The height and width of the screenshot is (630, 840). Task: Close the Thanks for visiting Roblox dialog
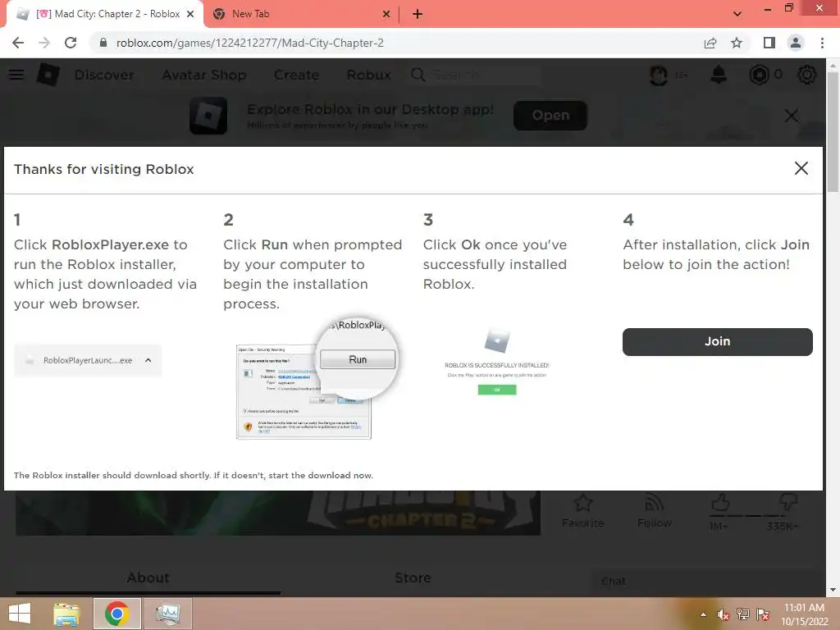pyautogui.click(x=801, y=168)
